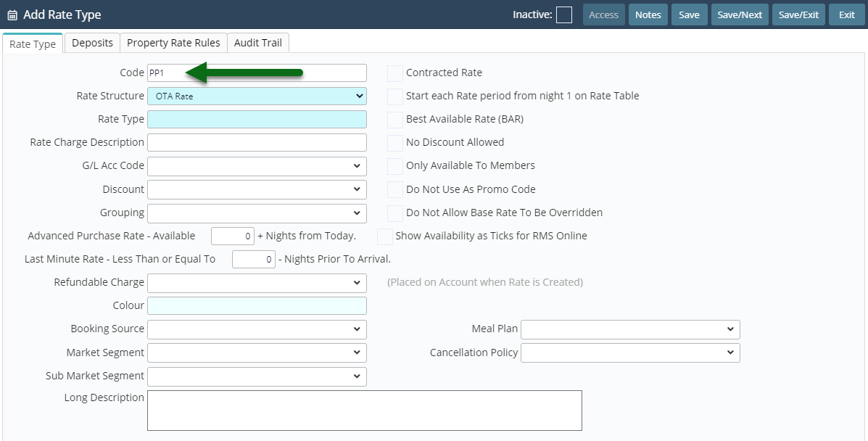Click the Rate Charge Description field

(x=257, y=142)
